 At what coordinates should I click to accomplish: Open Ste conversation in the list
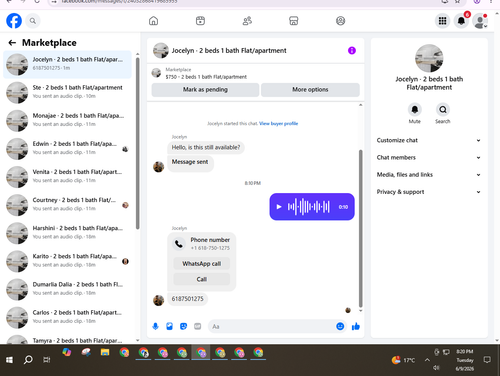click(x=67, y=92)
